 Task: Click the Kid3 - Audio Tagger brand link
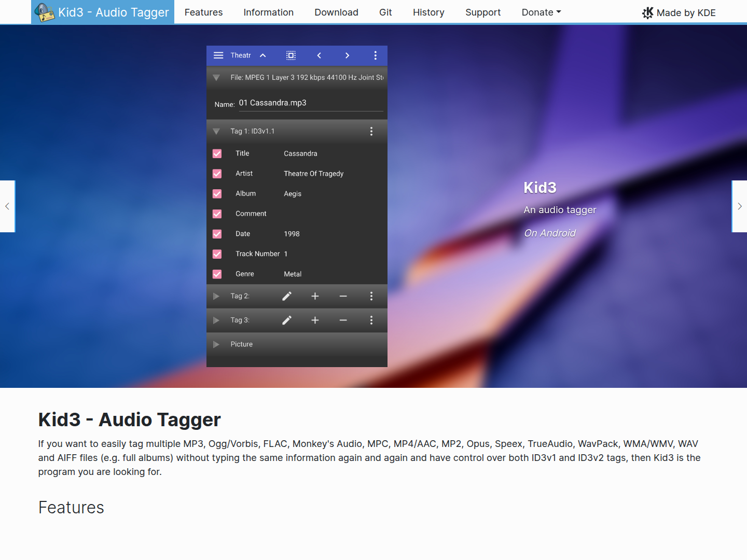click(x=103, y=12)
